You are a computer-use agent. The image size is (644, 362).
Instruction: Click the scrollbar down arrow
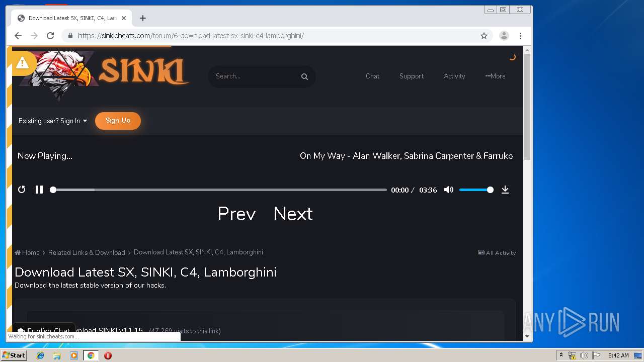(x=527, y=336)
